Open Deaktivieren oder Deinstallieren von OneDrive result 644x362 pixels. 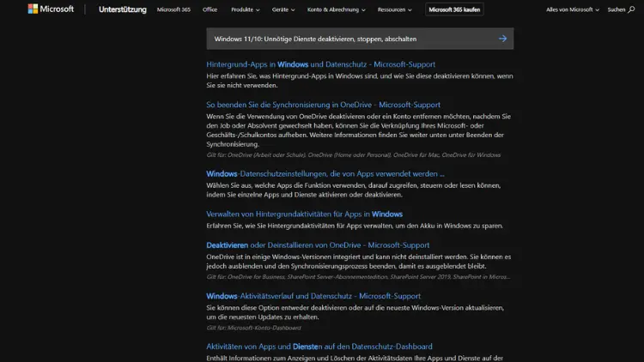[318, 245]
